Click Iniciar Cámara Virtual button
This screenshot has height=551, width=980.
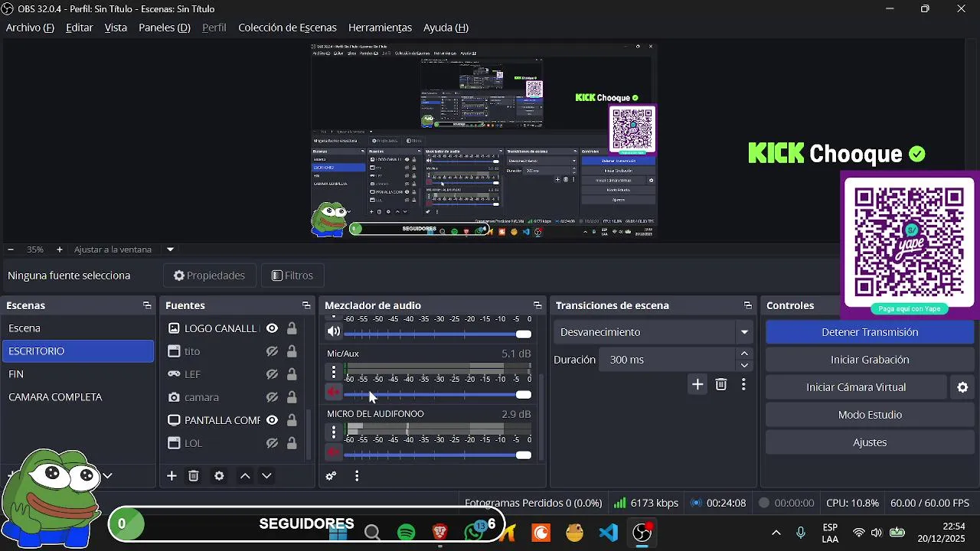856,387
